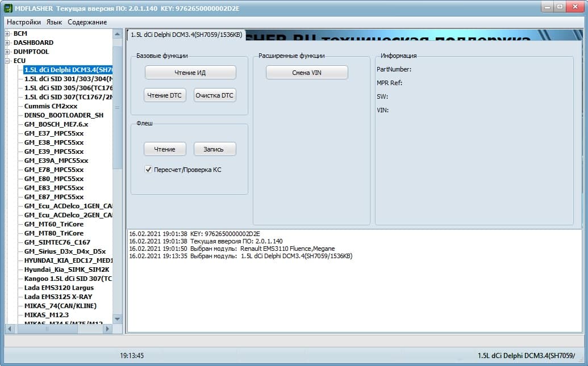
Task: Open the Настройки menu
Action: (24, 22)
